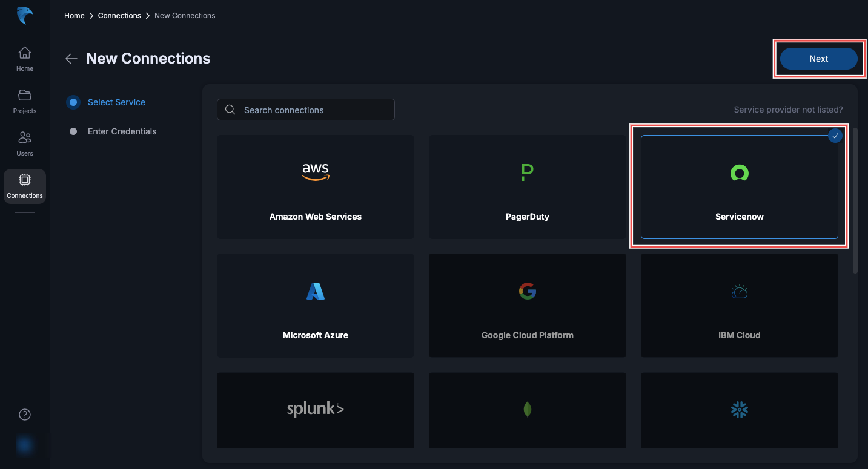Select Microsoft Azure as the connection service
The image size is (868, 469).
pyautogui.click(x=315, y=305)
